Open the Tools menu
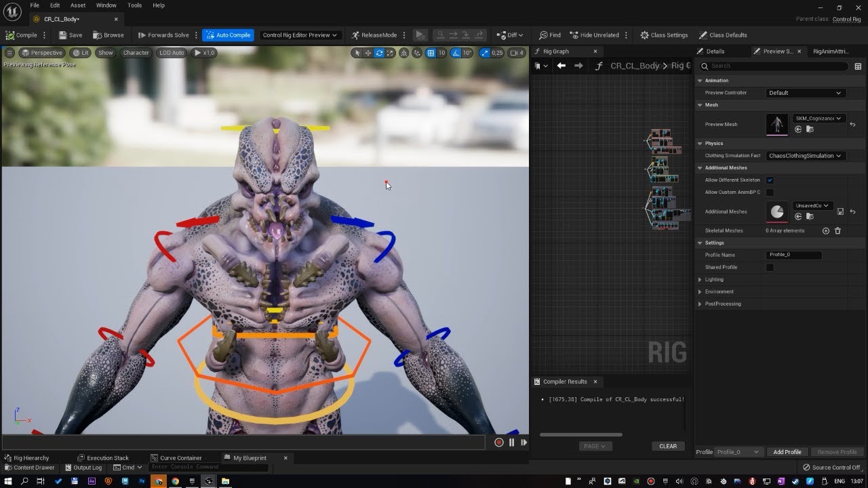The height and width of the screenshot is (488, 868). coord(135,5)
